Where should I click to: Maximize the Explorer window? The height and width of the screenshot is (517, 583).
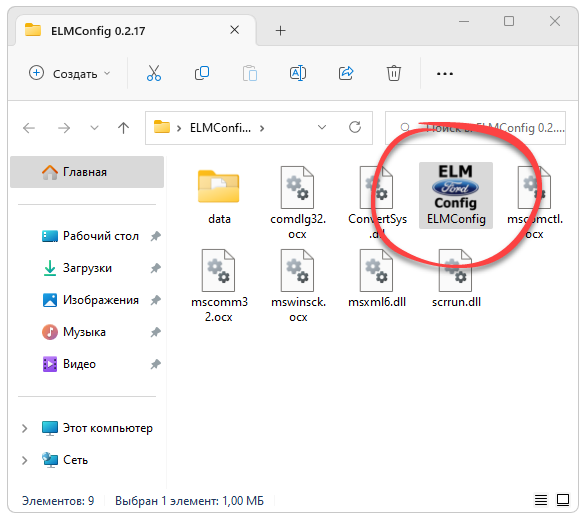click(x=509, y=21)
